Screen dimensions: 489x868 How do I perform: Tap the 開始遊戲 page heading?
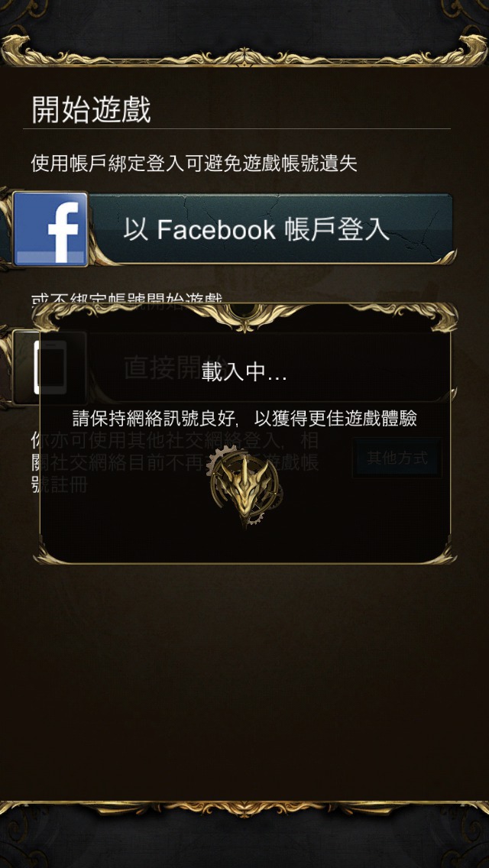[x=91, y=109]
